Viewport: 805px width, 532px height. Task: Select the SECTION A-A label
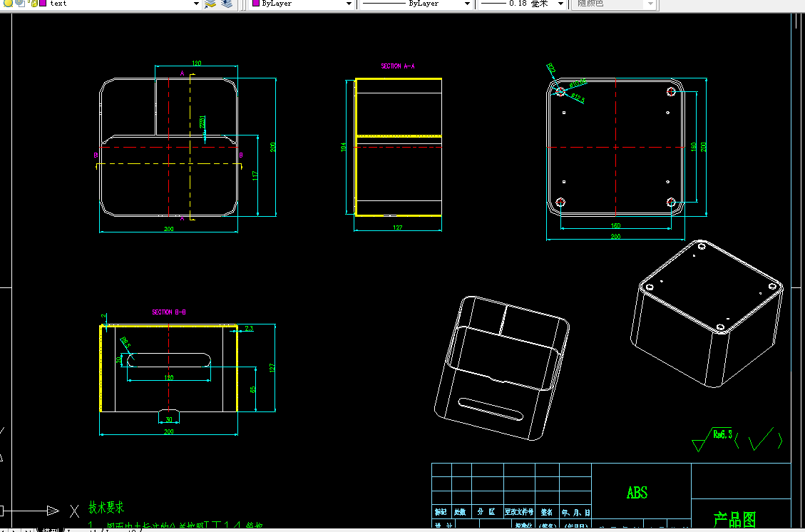[398, 66]
